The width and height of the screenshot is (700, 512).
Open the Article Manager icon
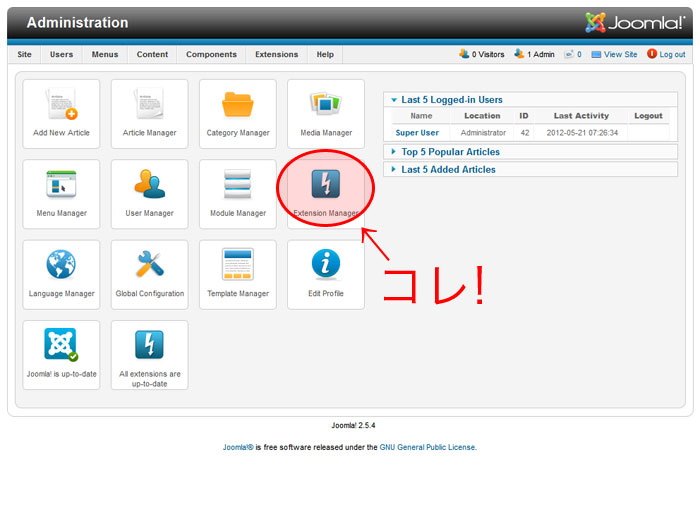point(149,105)
